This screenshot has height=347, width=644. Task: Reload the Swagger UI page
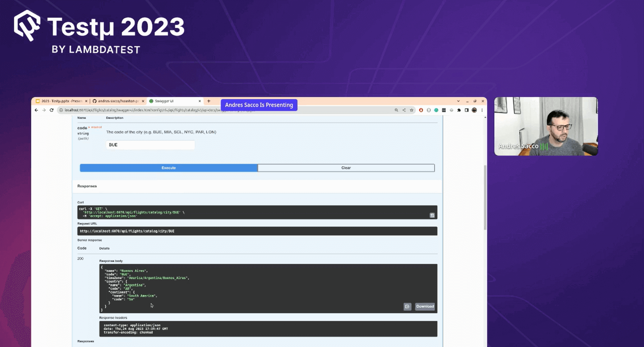(51, 110)
